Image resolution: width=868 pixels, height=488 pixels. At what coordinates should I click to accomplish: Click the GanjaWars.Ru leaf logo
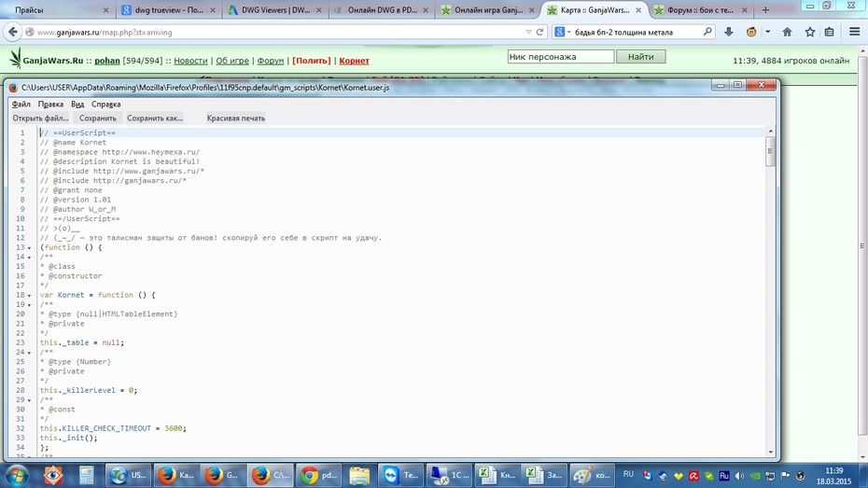tap(15, 58)
